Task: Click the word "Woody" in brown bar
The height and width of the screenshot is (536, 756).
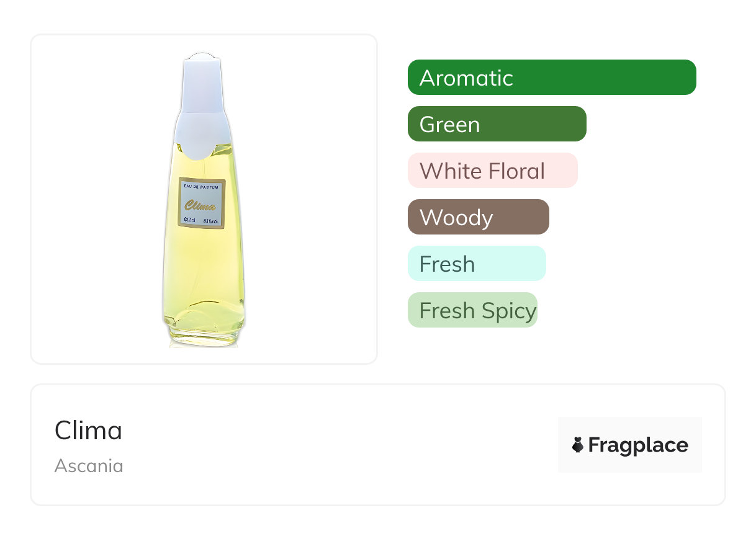Action: tap(456, 217)
